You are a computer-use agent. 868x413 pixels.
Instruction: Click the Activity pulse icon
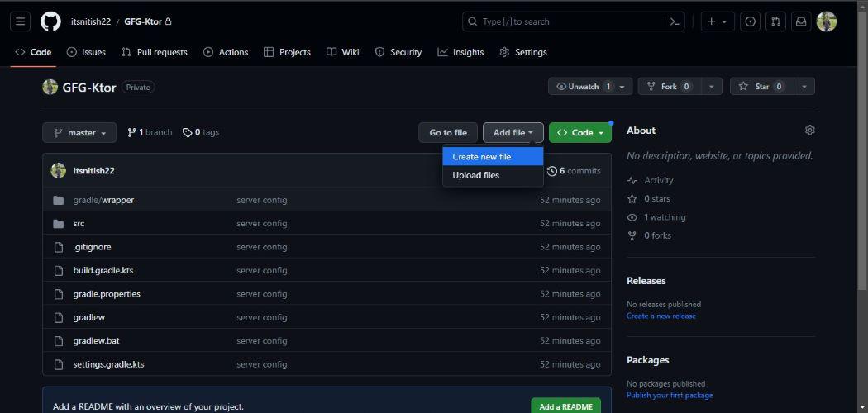tap(632, 180)
